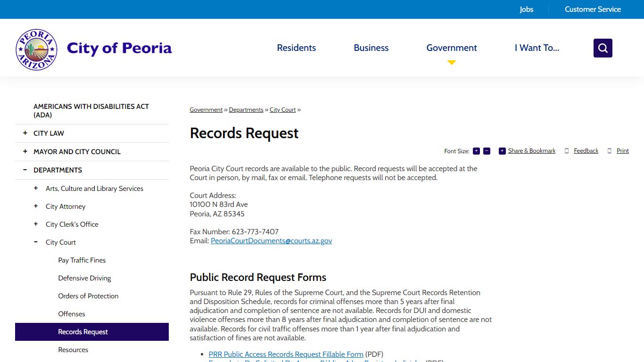Click the Public Record Request Forms heading
The width and height of the screenshot is (644, 362).
[x=258, y=277]
